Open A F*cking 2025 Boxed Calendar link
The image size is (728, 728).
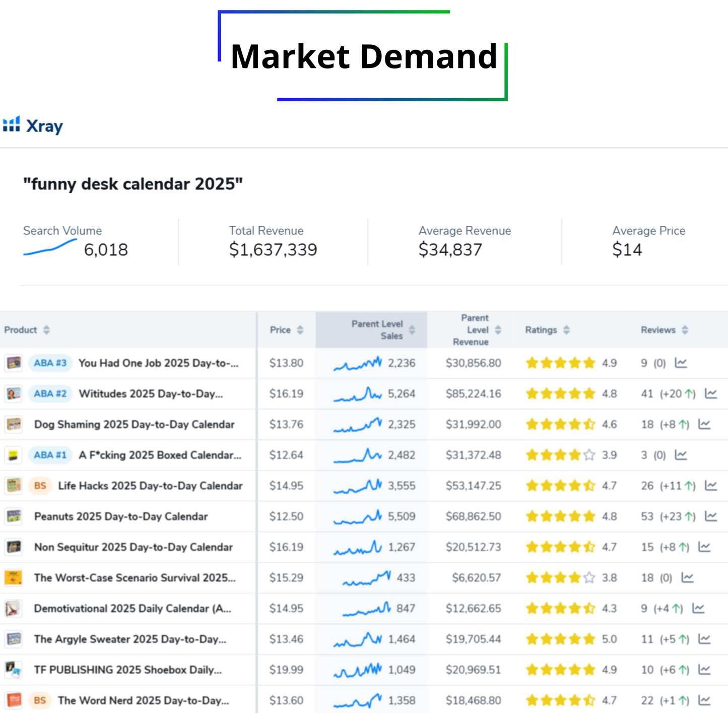point(160,455)
